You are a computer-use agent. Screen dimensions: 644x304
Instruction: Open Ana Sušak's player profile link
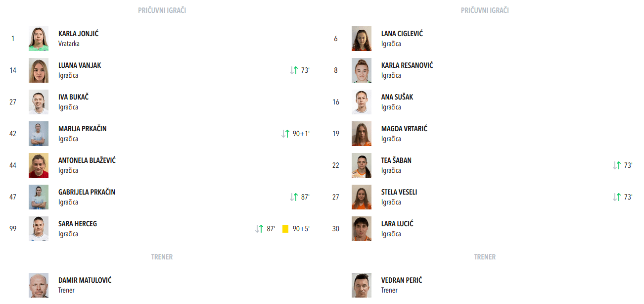397,97
